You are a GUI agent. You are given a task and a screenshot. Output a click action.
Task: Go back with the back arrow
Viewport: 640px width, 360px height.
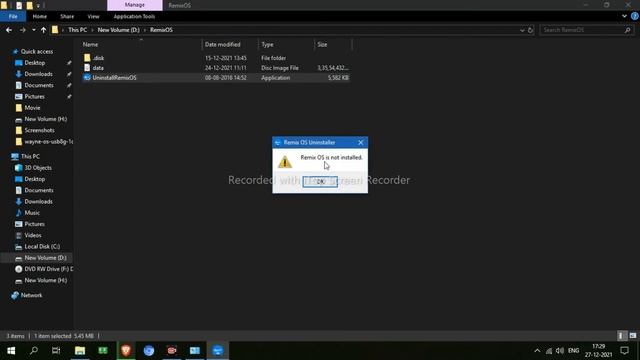[9, 30]
